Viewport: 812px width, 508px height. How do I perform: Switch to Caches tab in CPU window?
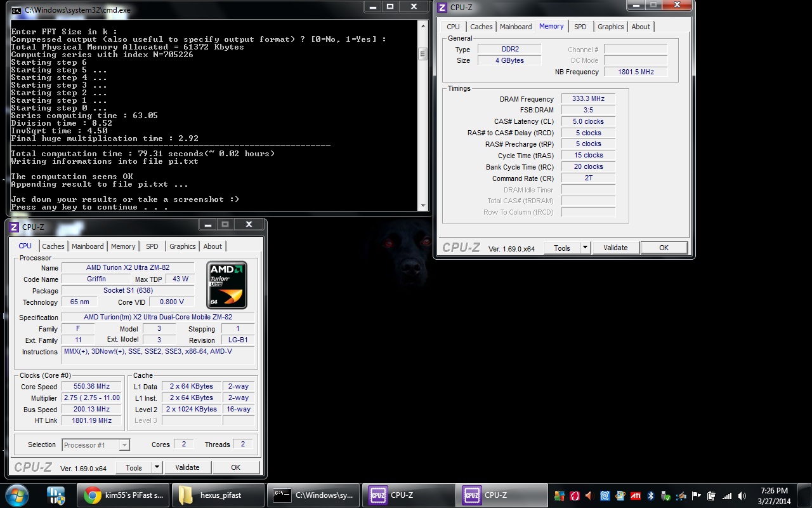click(53, 246)
